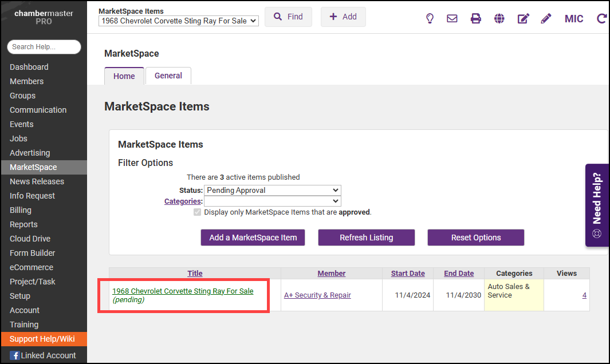
Task: Open 1968 Chevrolet Corvette Sting Ray listing
Action: point(183,291)
